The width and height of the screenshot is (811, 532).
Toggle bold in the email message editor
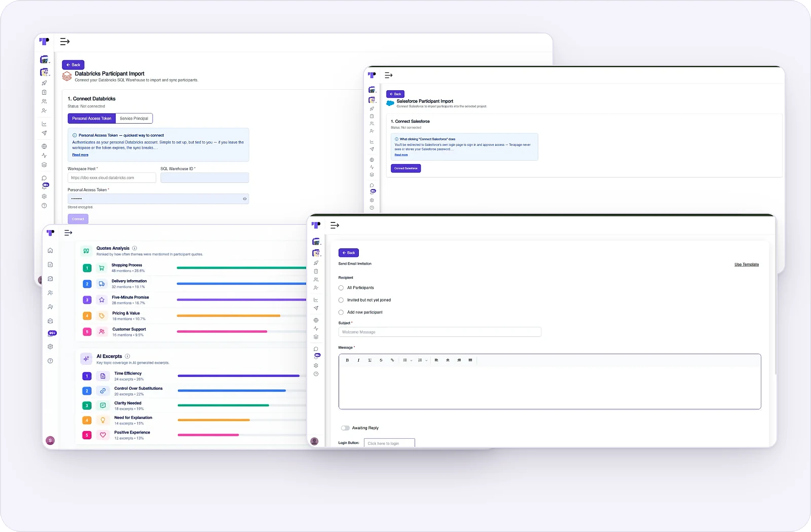(347, 360)
